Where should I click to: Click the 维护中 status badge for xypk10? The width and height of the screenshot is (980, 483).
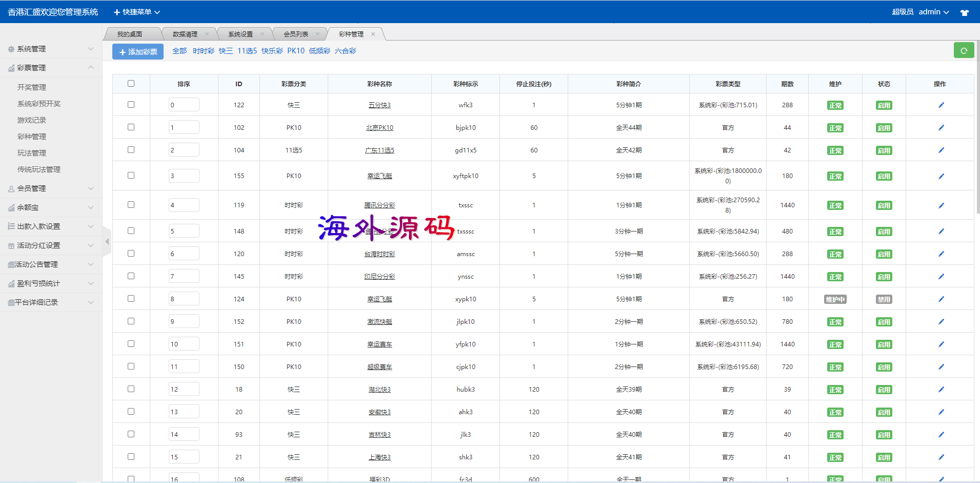click(835, 300)
